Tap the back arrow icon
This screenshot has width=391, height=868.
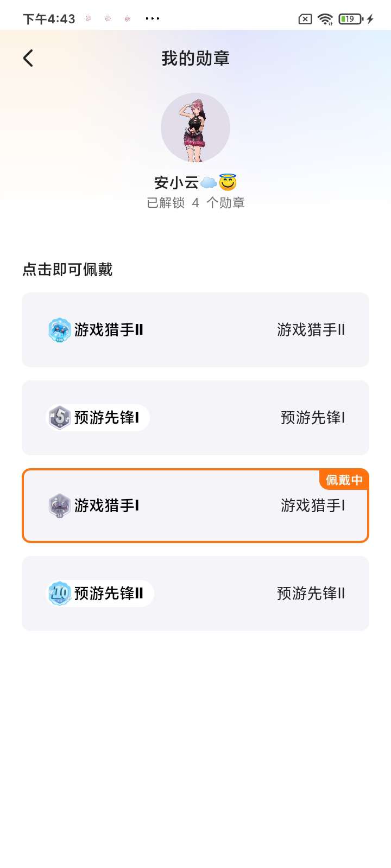(28, 58)
